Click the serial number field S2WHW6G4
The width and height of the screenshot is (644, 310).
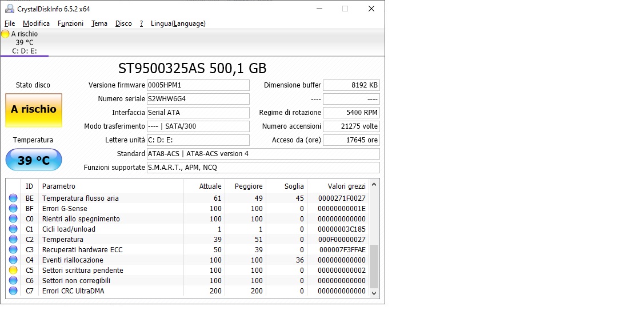pyautogui.click(x=198, y=99)
